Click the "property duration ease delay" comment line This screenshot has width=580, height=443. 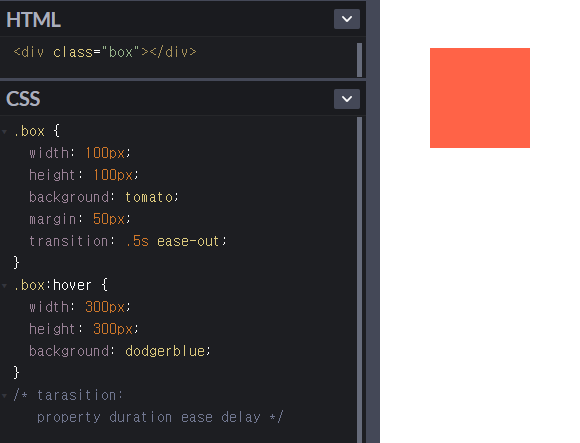click(160, 417)
